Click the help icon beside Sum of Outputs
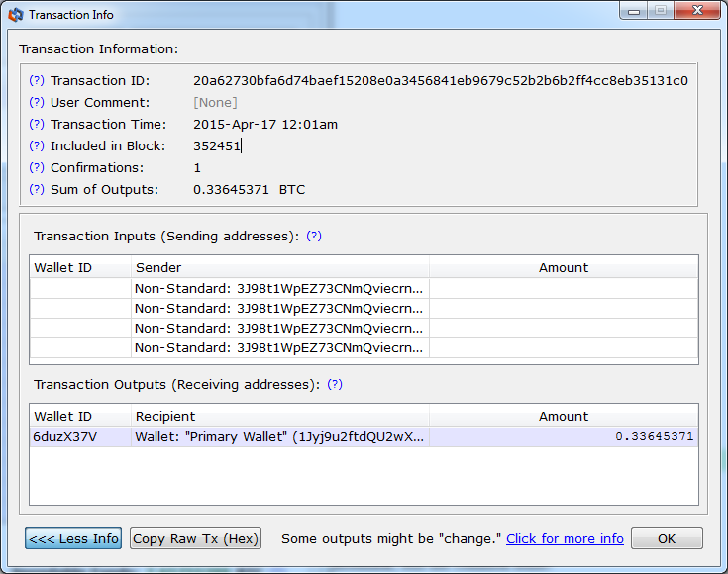This screenshot has height=574, width=728. [37, 190]
